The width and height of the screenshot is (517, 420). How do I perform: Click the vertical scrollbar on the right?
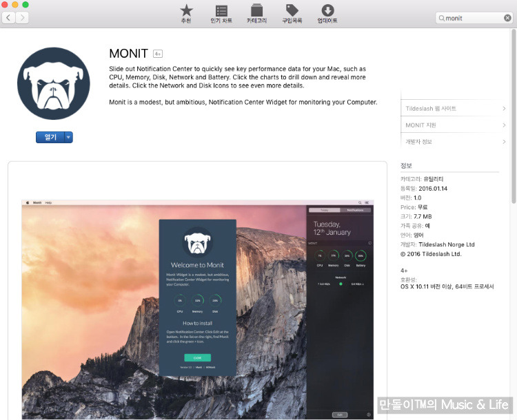click(x=514, y=116)
